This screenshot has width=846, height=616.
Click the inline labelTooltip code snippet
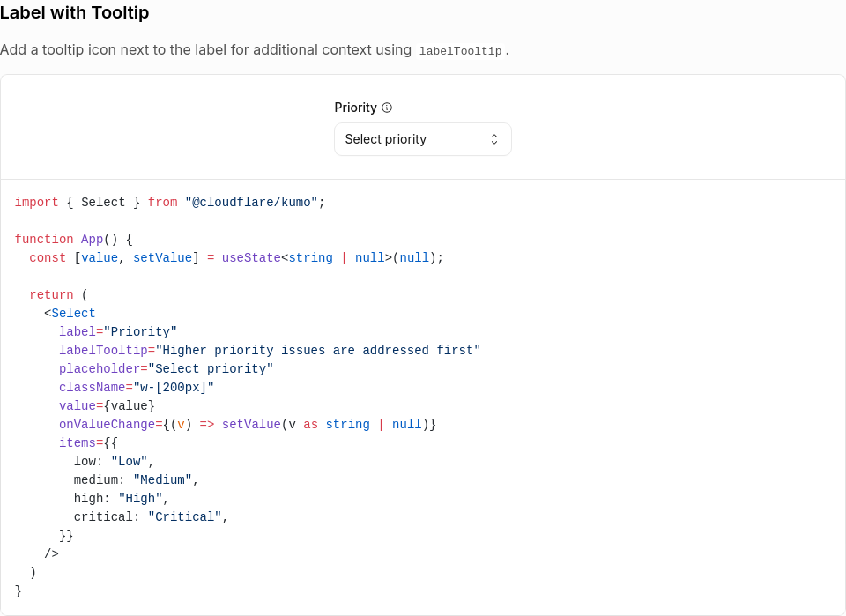[x=461, y=51]
